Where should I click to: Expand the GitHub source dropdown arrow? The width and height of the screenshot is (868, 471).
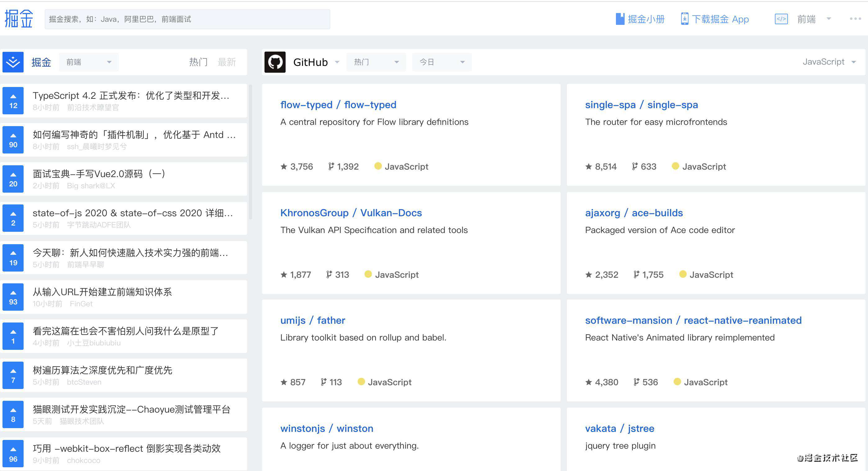point(337,62)
